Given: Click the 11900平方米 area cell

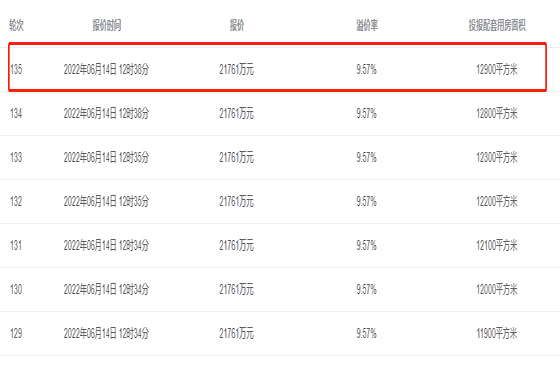Looking at the screenshot, I should coord(497,334).
